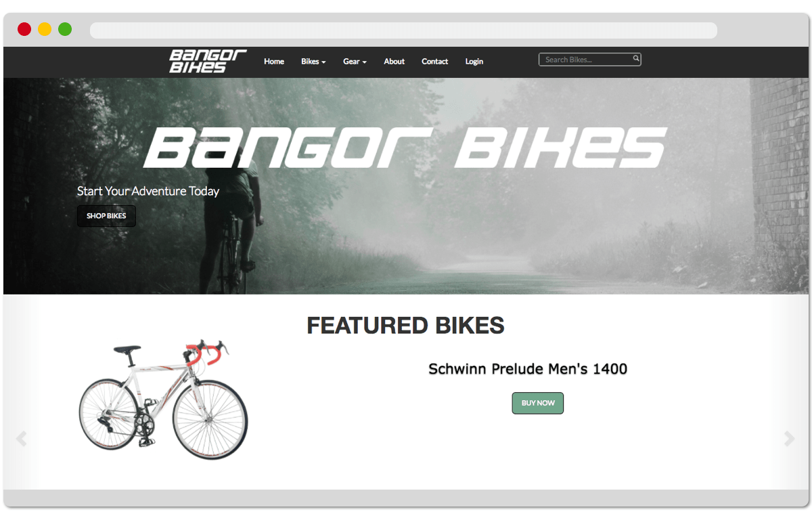Click the Bangor Bikes navbar logo

(x=208, y=61)
